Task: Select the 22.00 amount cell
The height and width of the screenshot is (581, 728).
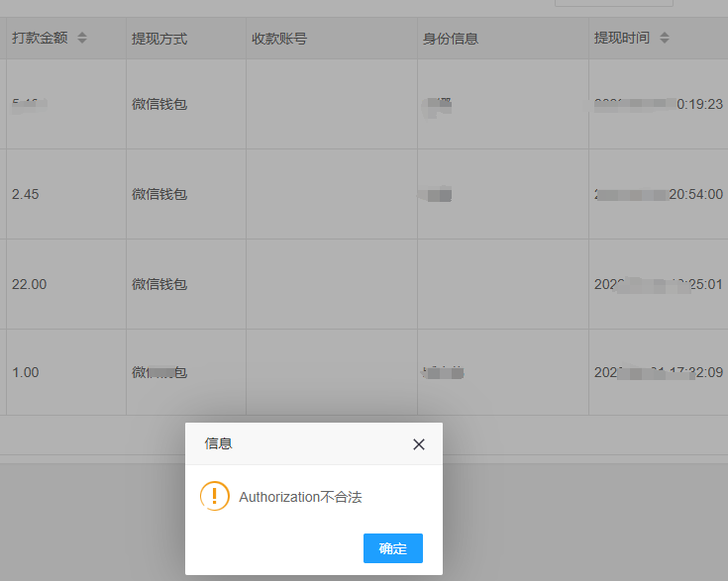Action: click(x=30, y=284)
